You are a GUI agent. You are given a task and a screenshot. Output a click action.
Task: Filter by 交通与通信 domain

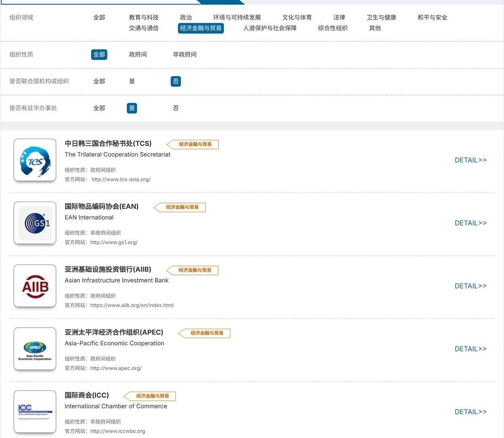(x=144, y=28)
